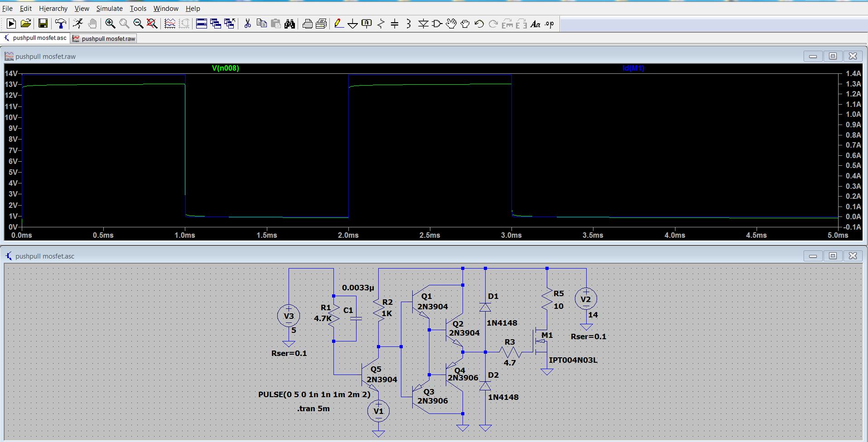Screen dimensions: 868x442
Task: Select the Drag closed-hand tool
Action: coord(465,24)
